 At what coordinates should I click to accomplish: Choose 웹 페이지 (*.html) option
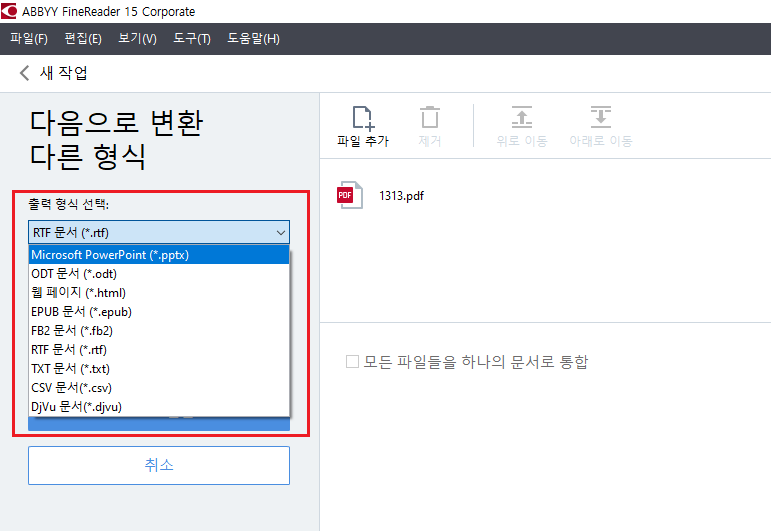point(159,293)
